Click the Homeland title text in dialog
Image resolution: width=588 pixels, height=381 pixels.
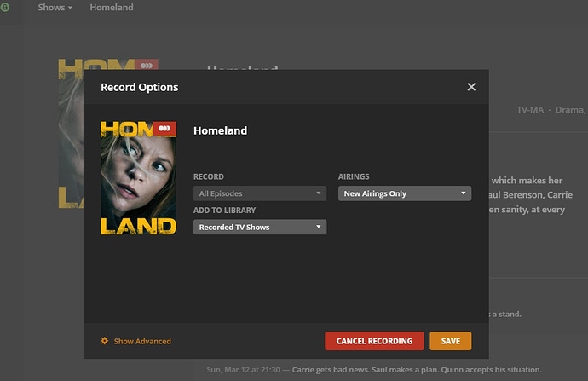pyautogui.click(x=220, y=130)
